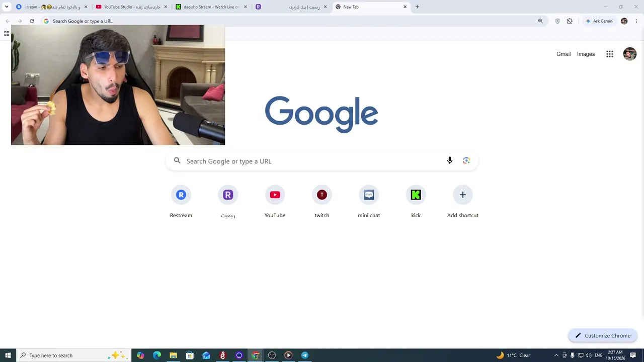
Task: Open the Restream shortcut
Action: (x=181, y=202)
